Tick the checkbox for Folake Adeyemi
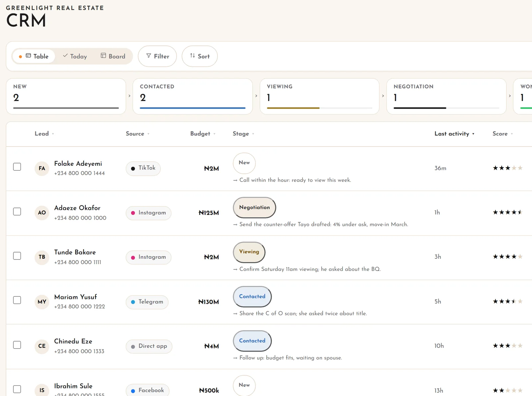Viewport: 532px width, 396px height. (17, 167)
